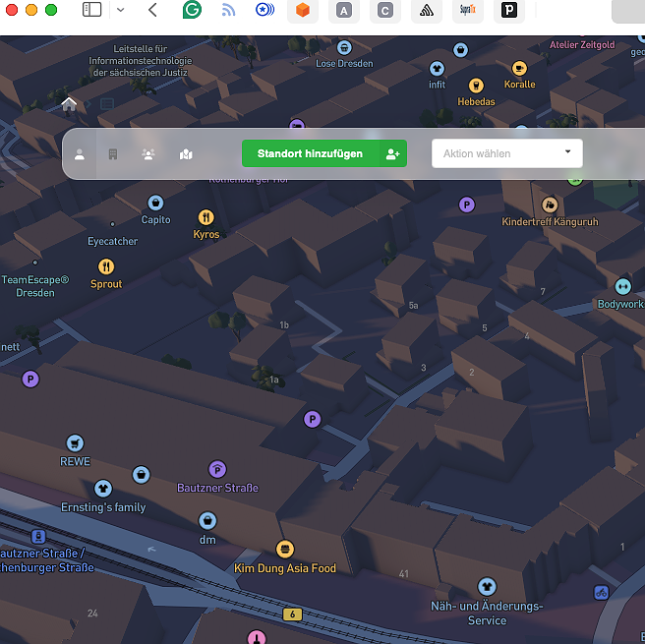Expand the dropdown arrow in Aktion wählen
This screenshot has height=644, width=645.
point(567,152)
